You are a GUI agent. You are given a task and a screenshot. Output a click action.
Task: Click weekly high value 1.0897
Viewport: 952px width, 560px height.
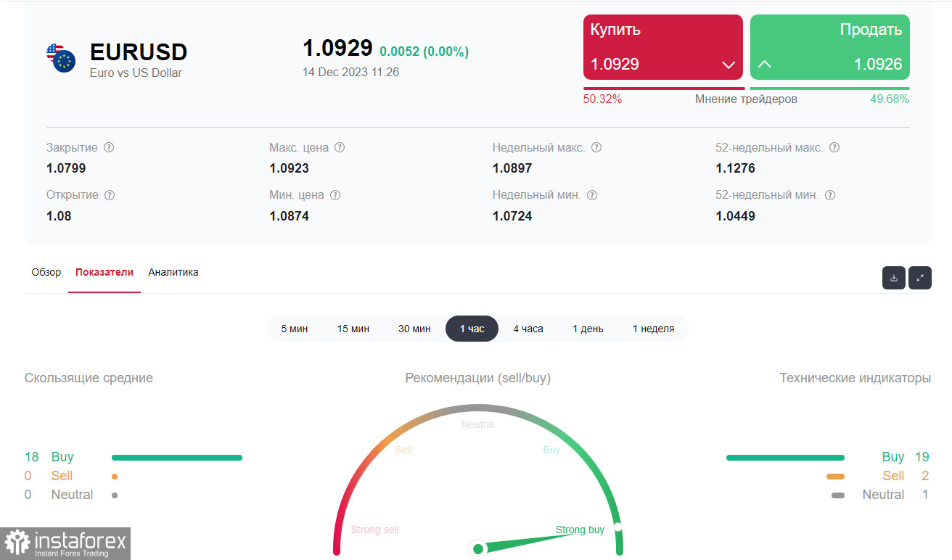click(512, 168)
